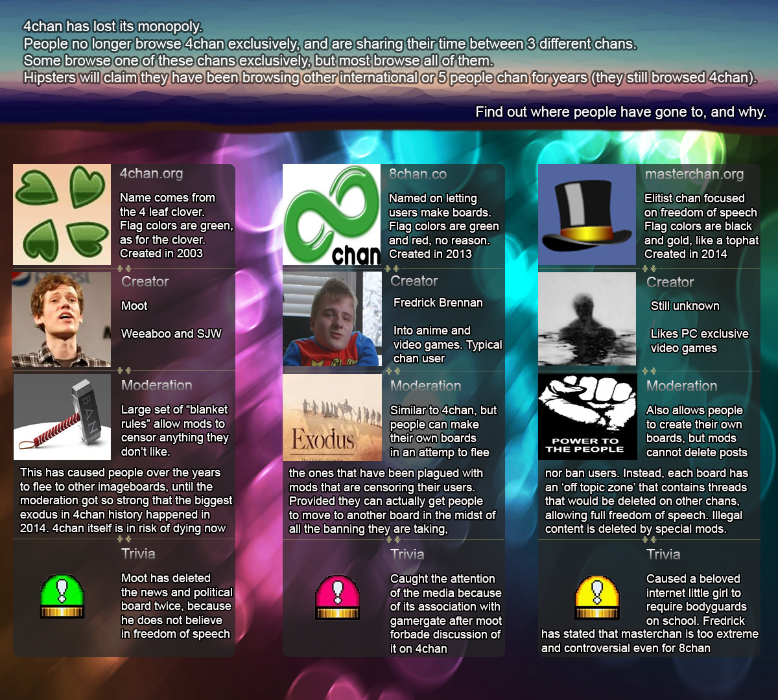The image size is (778, 700).
Task: Click the text 'Still unknown'
Action: 685,306
